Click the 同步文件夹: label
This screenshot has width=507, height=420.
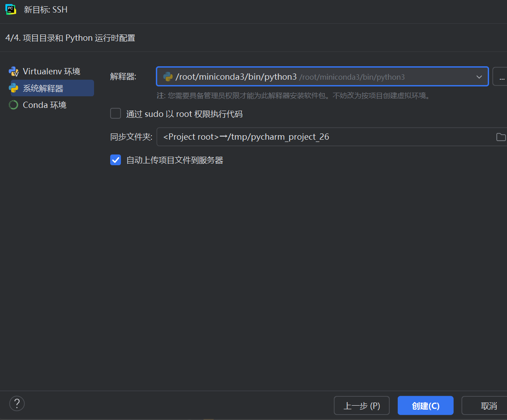click(131, 137)
